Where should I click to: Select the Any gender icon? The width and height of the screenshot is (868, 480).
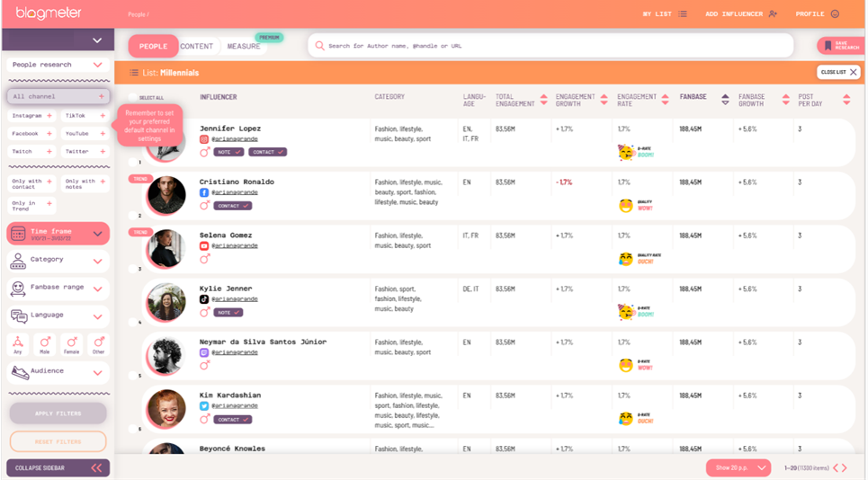click(18, 344)
